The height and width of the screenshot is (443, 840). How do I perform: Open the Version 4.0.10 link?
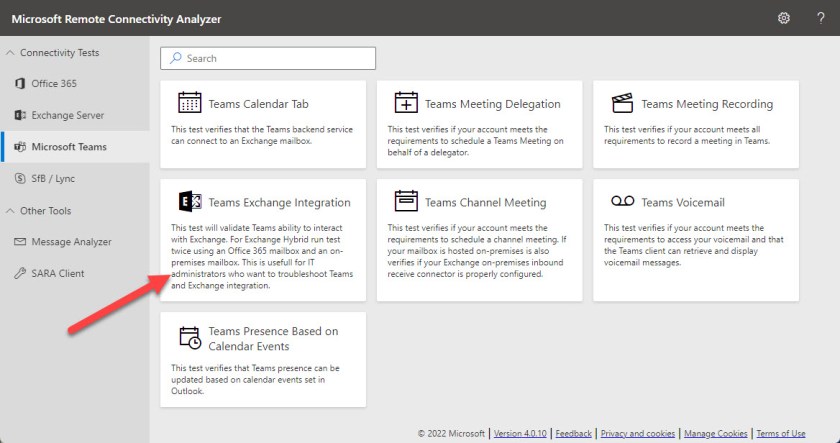click(520, 433)
